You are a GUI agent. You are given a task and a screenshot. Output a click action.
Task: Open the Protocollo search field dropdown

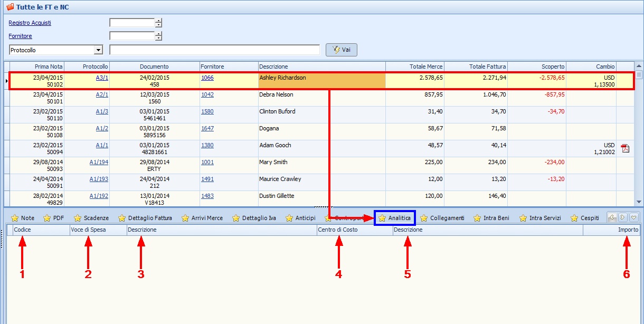point(98,50)
